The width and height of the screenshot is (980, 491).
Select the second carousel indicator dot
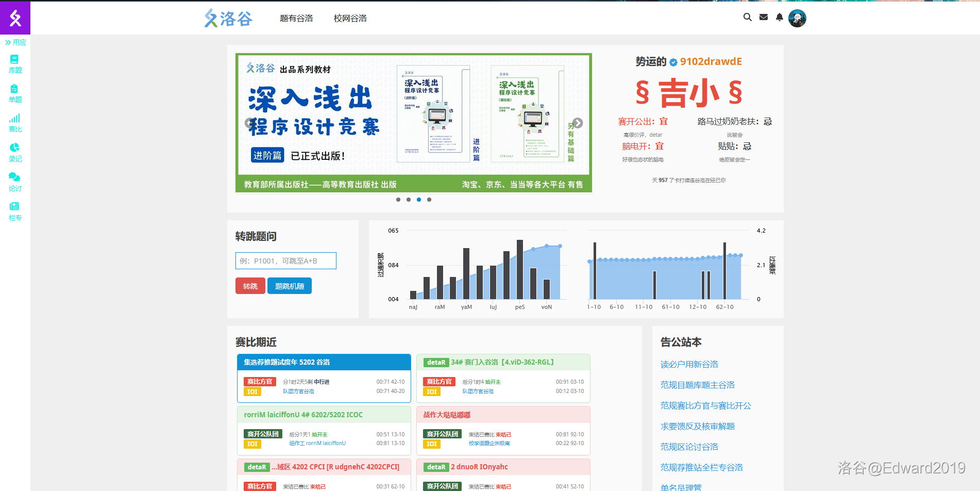pos(409,200)
